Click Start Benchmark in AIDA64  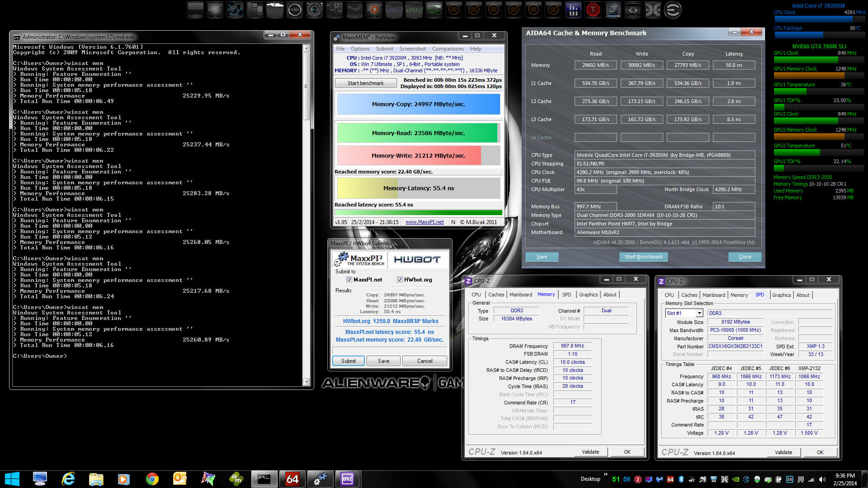643,257
